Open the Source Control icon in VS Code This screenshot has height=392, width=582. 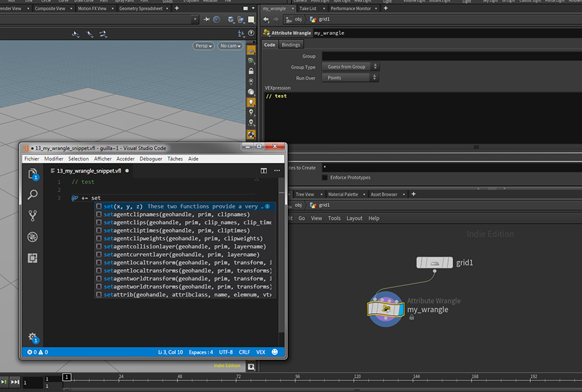tap(33, 216)
